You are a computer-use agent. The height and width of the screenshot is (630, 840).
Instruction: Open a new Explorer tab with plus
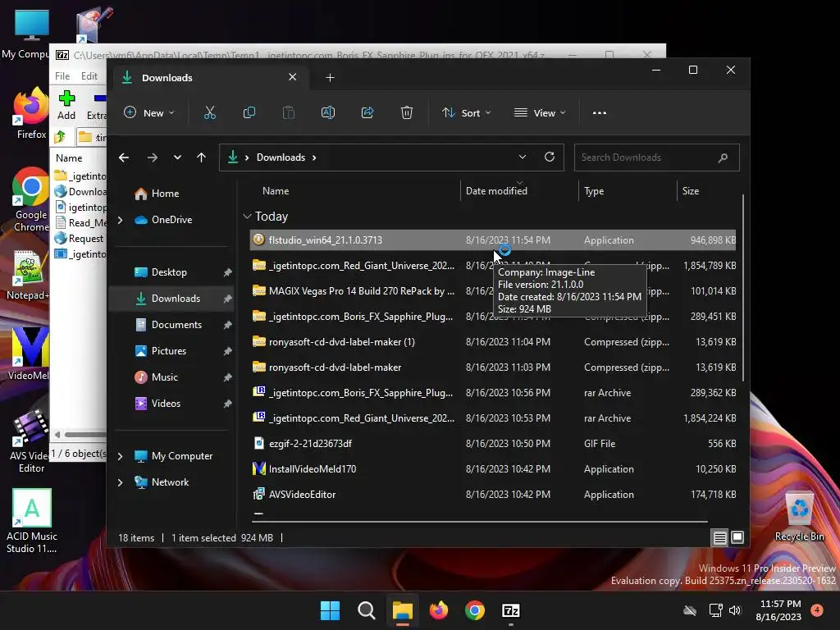click(330, 78)
